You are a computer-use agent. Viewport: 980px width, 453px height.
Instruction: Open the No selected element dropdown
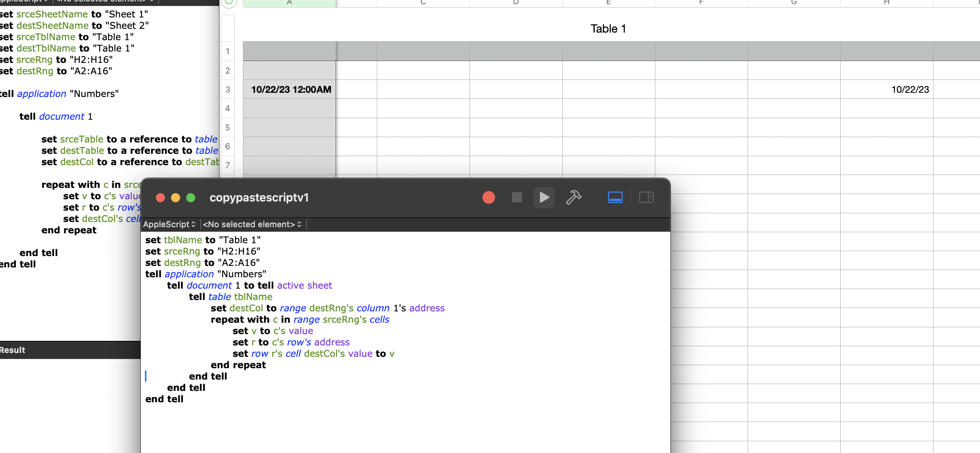(x=252, y=225)
